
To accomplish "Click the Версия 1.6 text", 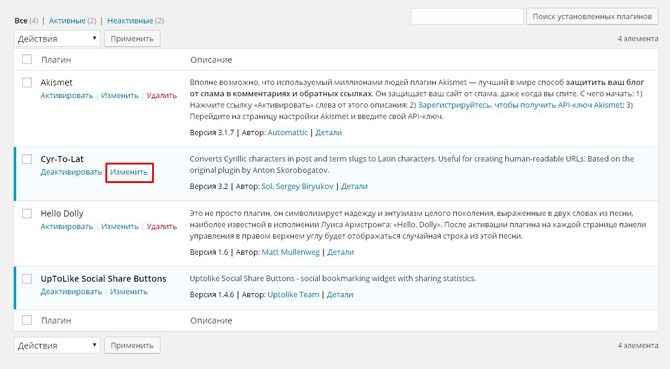I will (x=209, y=252).
